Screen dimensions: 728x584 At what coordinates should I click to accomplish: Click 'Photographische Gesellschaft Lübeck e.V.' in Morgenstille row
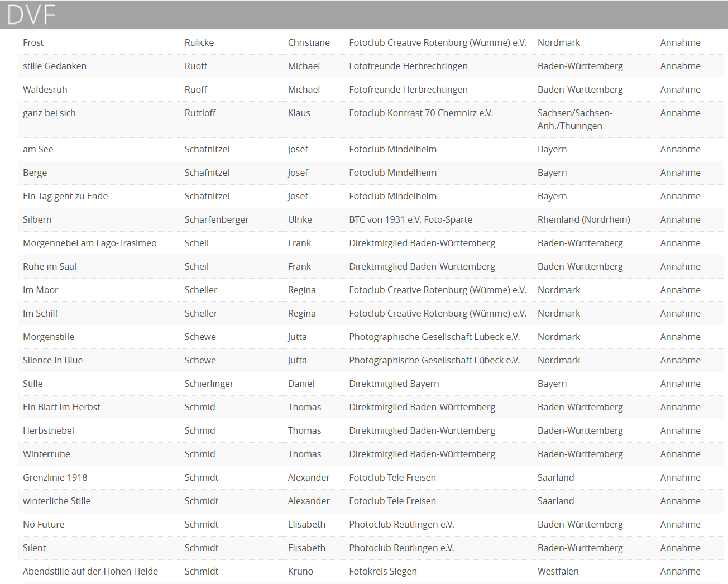click(x=434, y=337)
